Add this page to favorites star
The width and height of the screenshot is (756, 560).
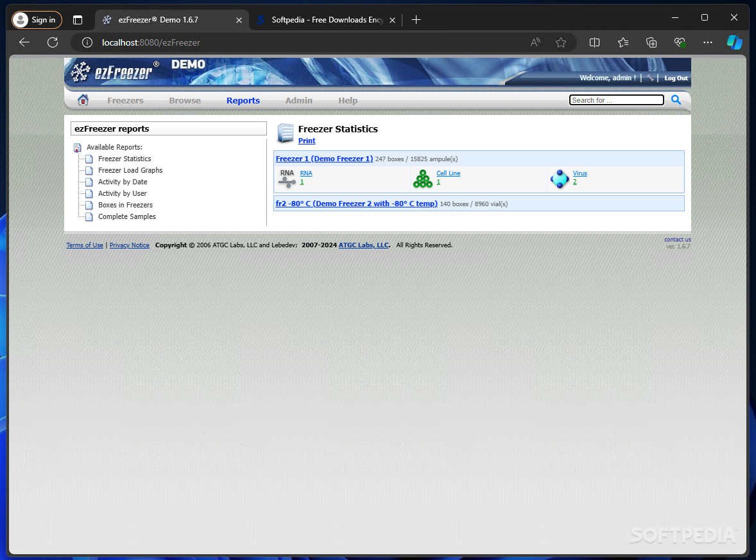click(x=561, y=42)
